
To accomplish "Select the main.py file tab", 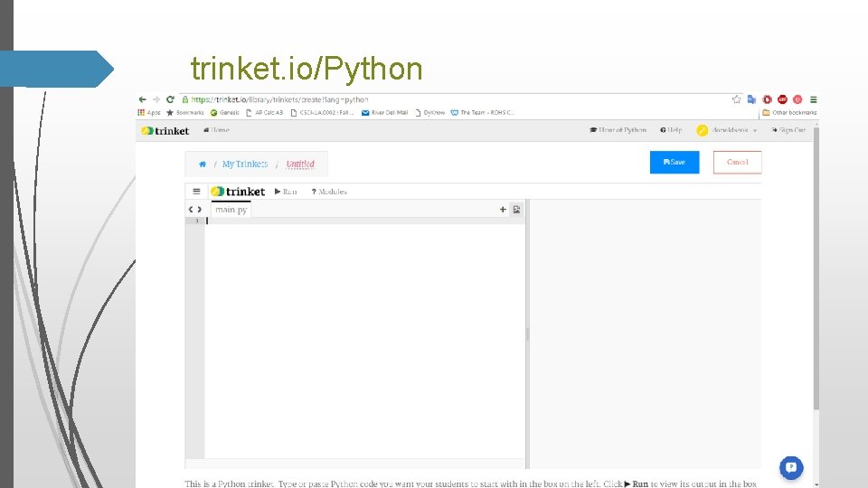I will click(231, 209).
